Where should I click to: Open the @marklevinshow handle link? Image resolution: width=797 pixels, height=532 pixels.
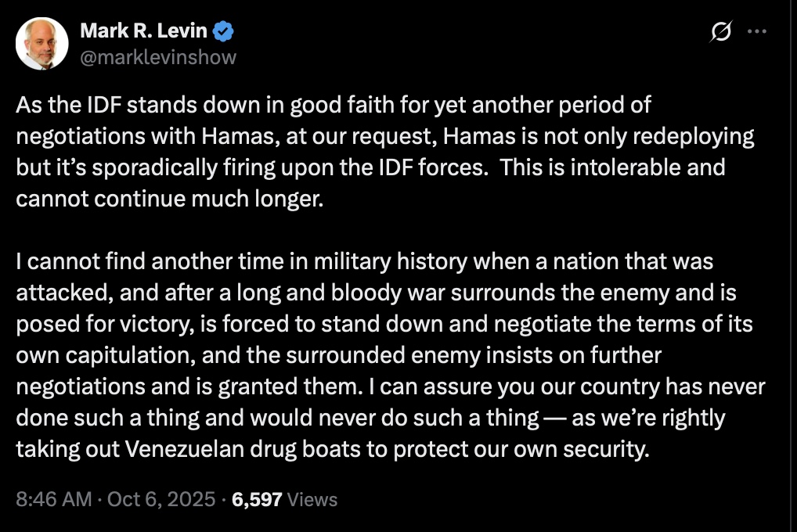tap(157, 57)
